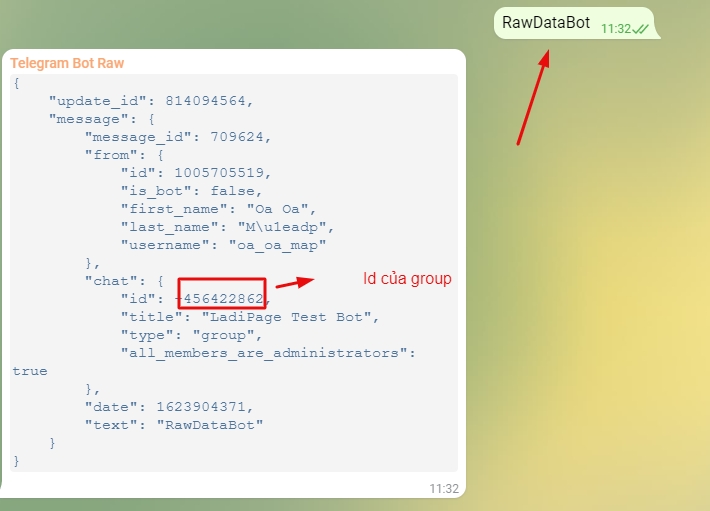Click the red-boxed chat id -456422862
The width and height of the screenshot is (710, 511).
[222, 298]
